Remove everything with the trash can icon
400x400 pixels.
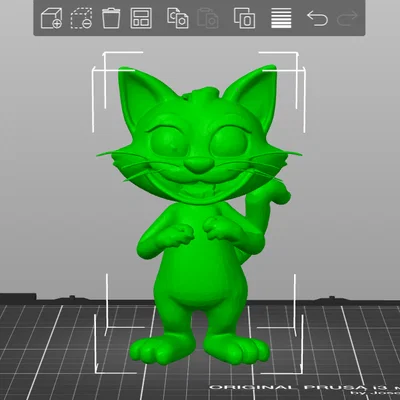click(111, 18)
